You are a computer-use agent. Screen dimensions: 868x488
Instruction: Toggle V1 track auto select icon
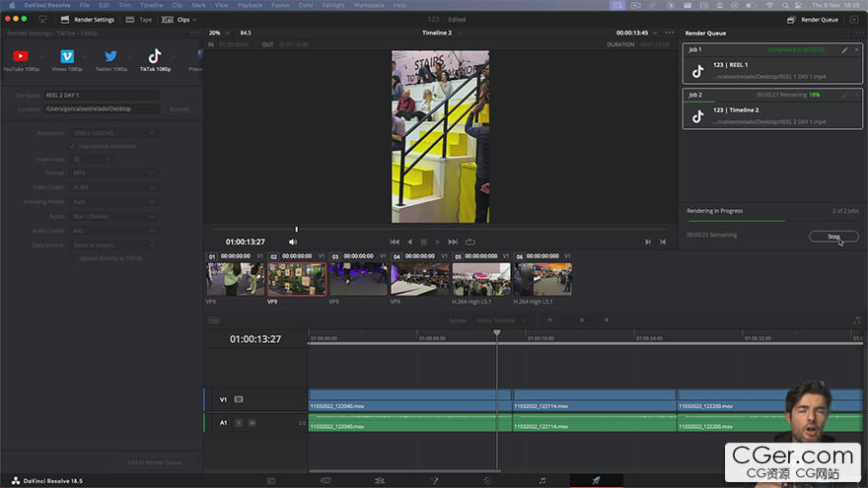[239, 399]
